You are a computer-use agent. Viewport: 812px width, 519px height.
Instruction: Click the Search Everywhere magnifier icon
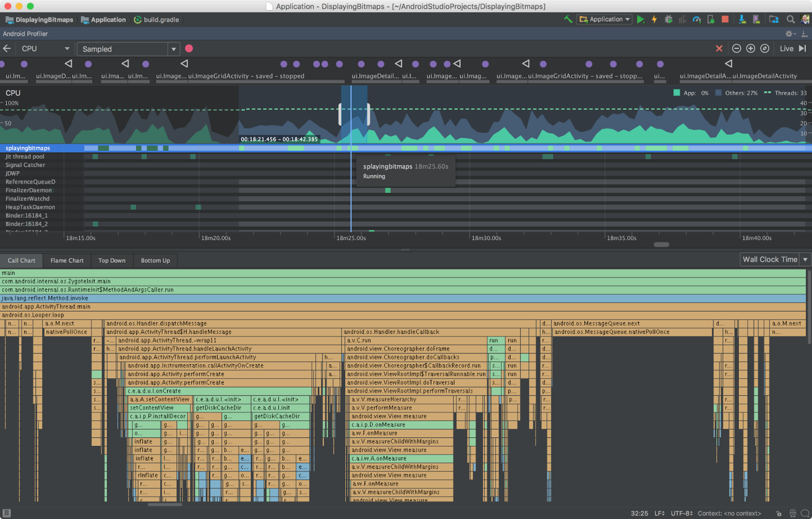click(x=790, y=20)
